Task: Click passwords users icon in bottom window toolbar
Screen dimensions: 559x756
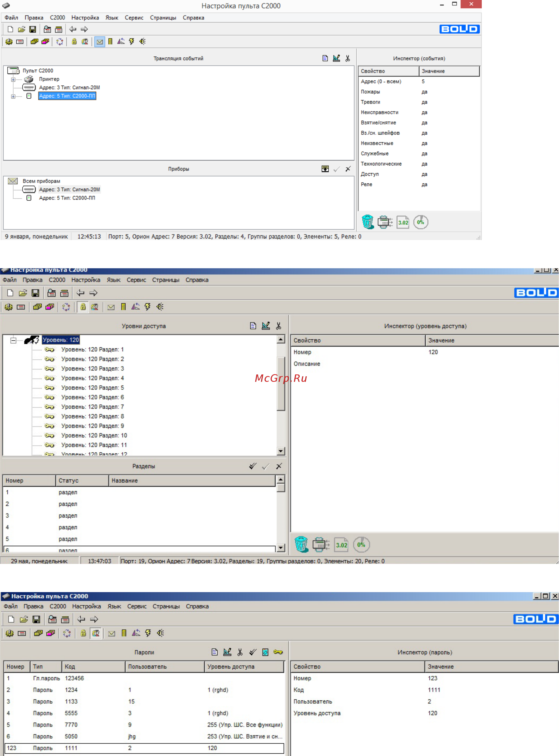Action: pyautogui.click(x=96, y=633)
